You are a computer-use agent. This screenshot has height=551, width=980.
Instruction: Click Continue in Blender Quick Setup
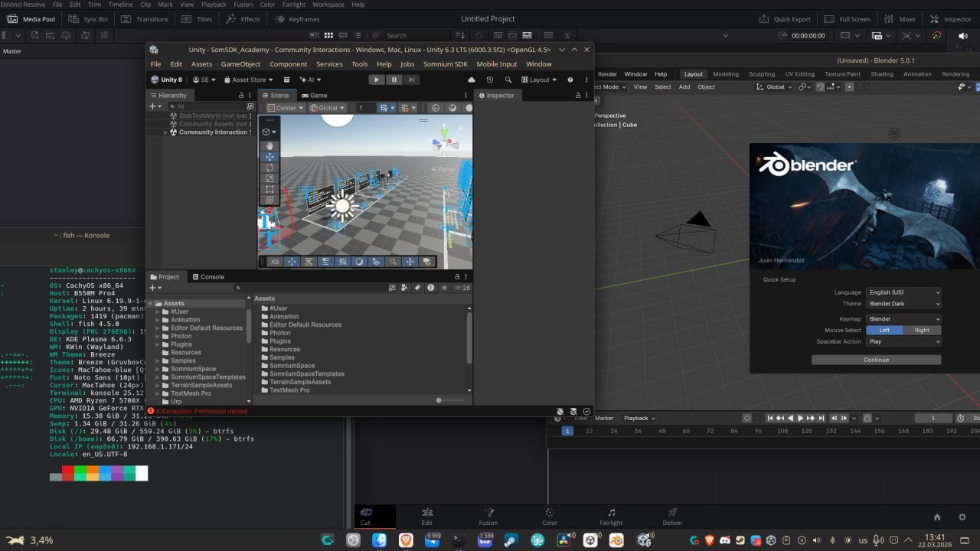876,360
